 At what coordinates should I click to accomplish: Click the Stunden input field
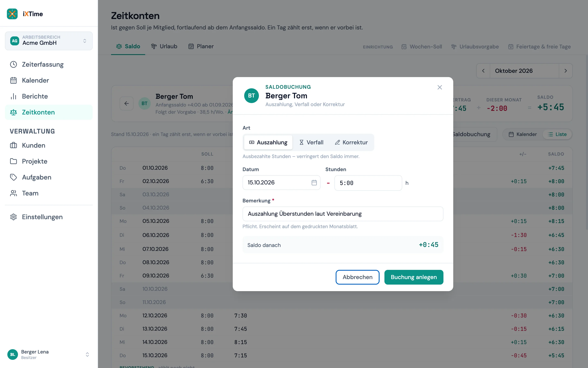368,183
